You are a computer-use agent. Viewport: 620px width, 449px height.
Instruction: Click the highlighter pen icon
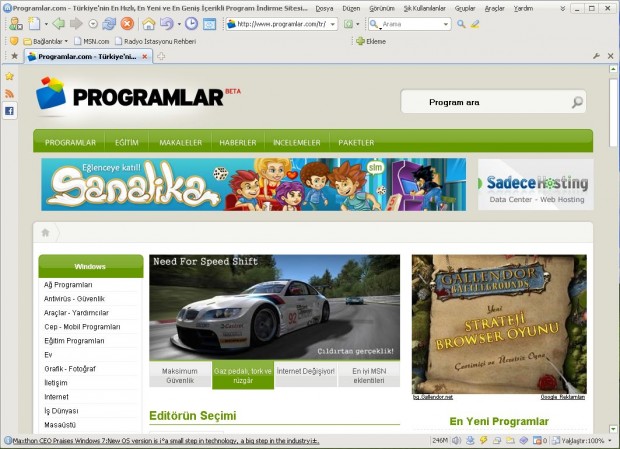click(475, 24)
